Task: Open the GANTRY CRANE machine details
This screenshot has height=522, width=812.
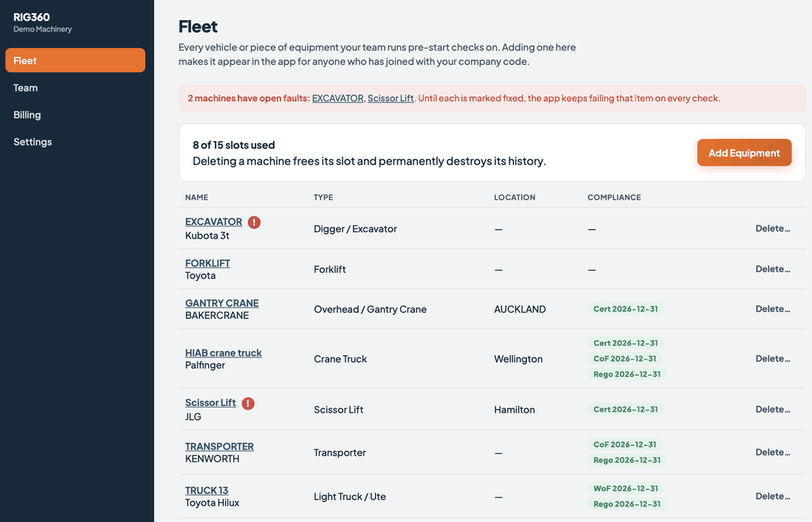Action: (x=221, y=303)
